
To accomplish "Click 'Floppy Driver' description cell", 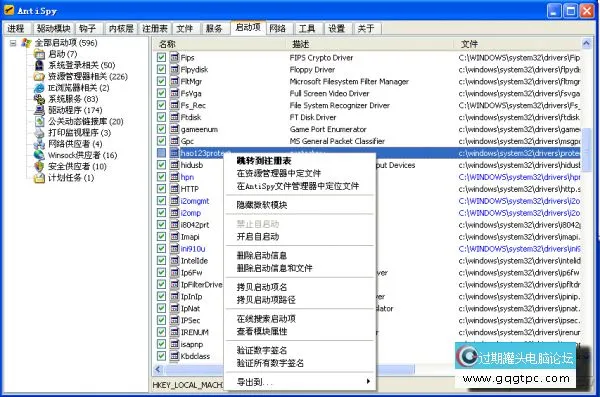I will click(x=312, y=69).
